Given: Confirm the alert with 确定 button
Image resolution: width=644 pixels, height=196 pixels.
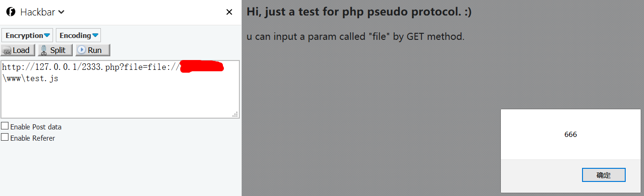Looking at the screenshot, I should [x=604, y=175].
